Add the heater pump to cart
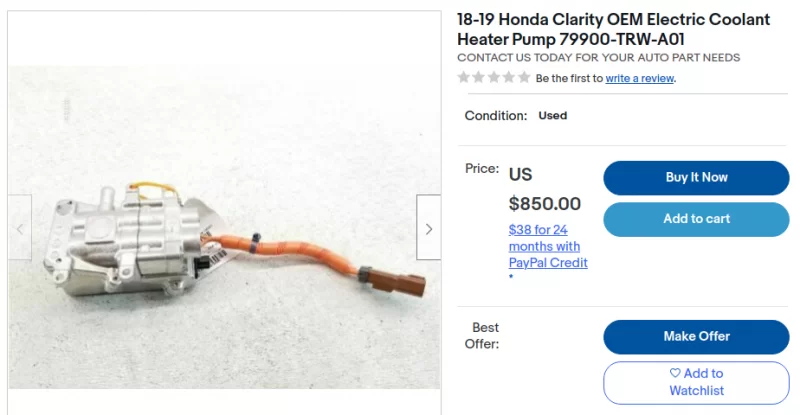 click(x=696, y=219)
